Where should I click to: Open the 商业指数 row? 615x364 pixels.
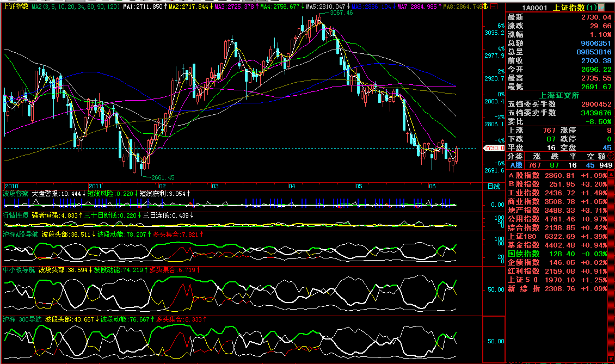pyautogui.click(x=557, y=202)
